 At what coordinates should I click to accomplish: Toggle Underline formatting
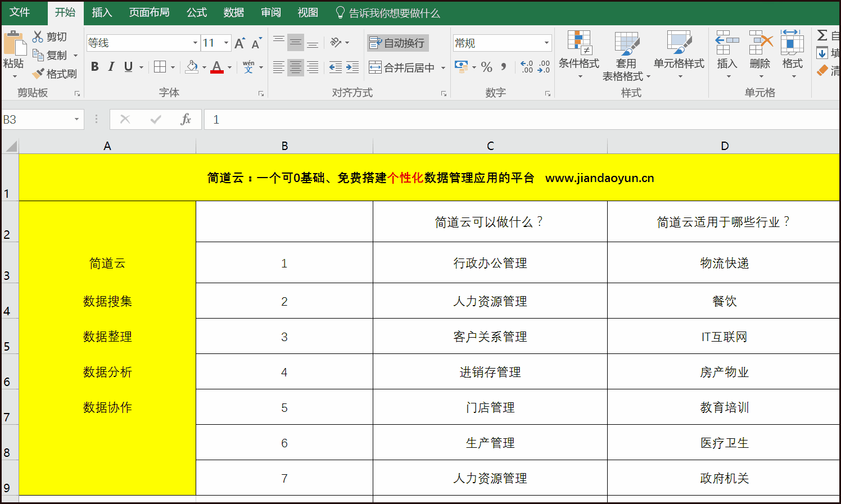(x=128, y=67)
